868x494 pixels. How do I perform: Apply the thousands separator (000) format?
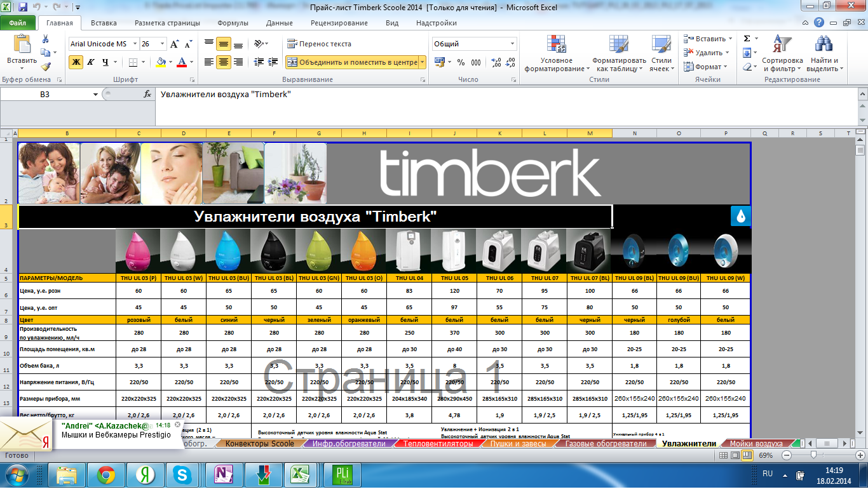477,62
